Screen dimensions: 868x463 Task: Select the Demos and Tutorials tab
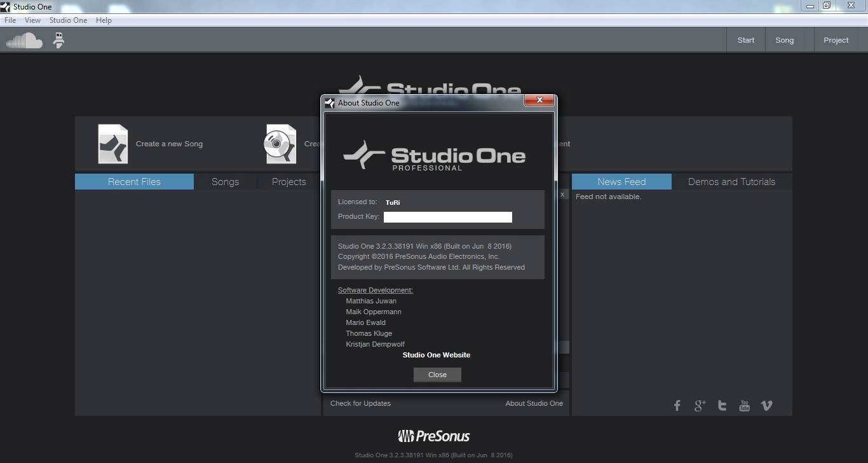pyautogui.click(x=731, y=182)
